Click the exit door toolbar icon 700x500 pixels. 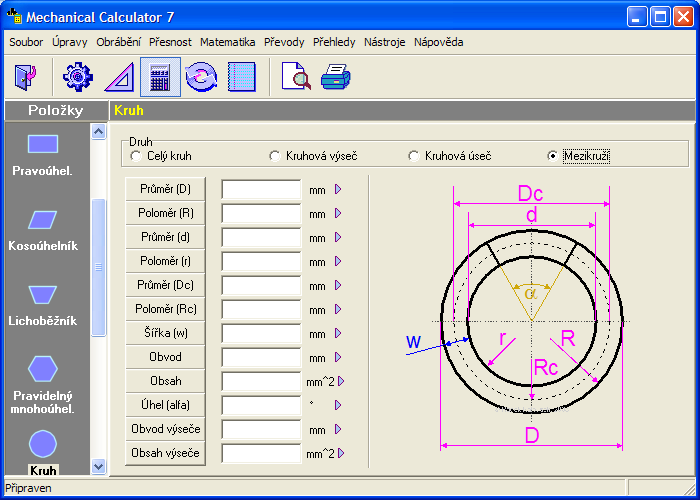(x=25, y=77)
